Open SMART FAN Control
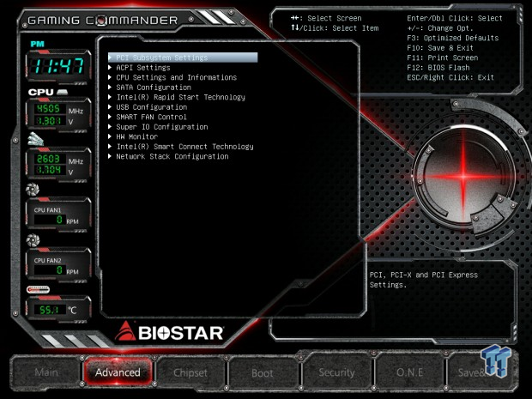 [x=151, y=117]
